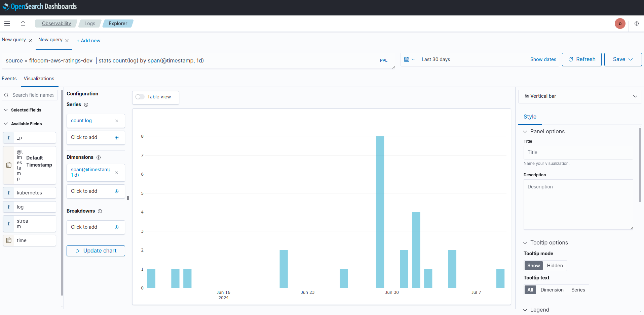Open the Observability breadcrumb
The height and width of the screenshot is (315, 644).
(56, 24)
